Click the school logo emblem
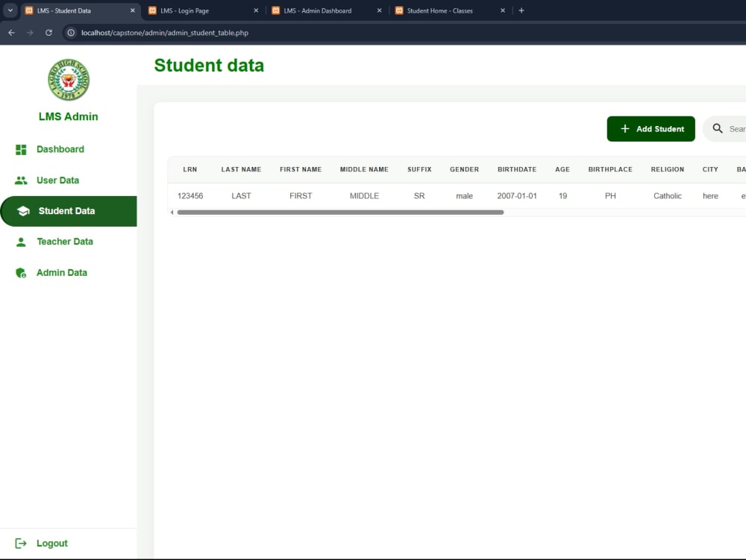 pyautogui.click(x=69, y=79)
